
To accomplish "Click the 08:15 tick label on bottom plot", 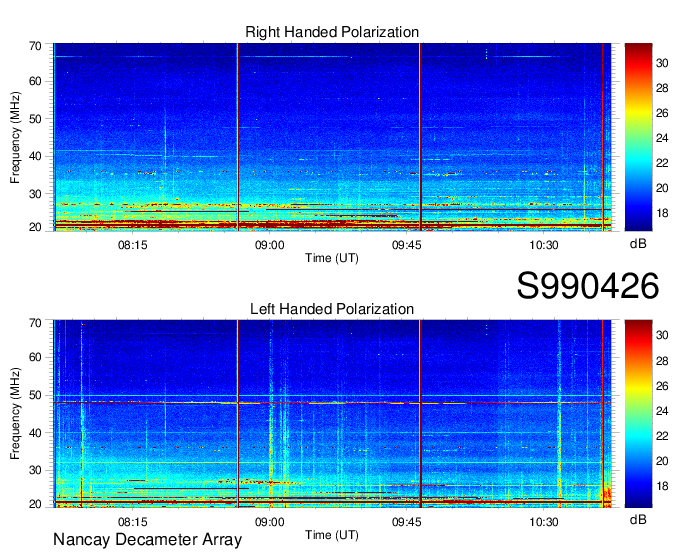I will 132,522.
